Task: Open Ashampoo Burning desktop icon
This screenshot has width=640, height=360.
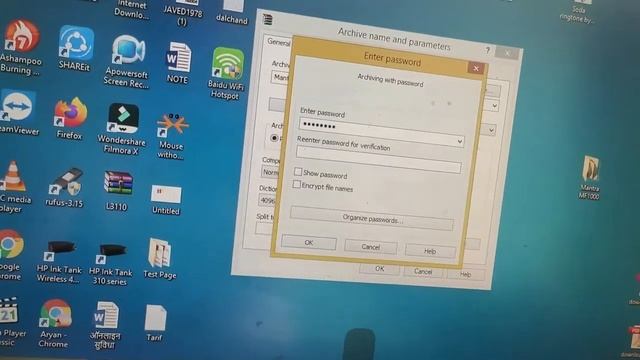Action: coord(21,48)
